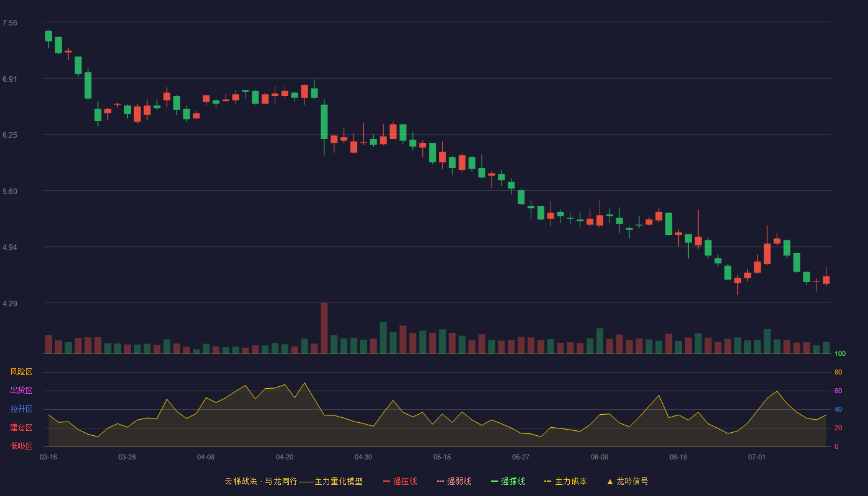Click the 07-01 date label
868x496 pixels.
[757, 457]
